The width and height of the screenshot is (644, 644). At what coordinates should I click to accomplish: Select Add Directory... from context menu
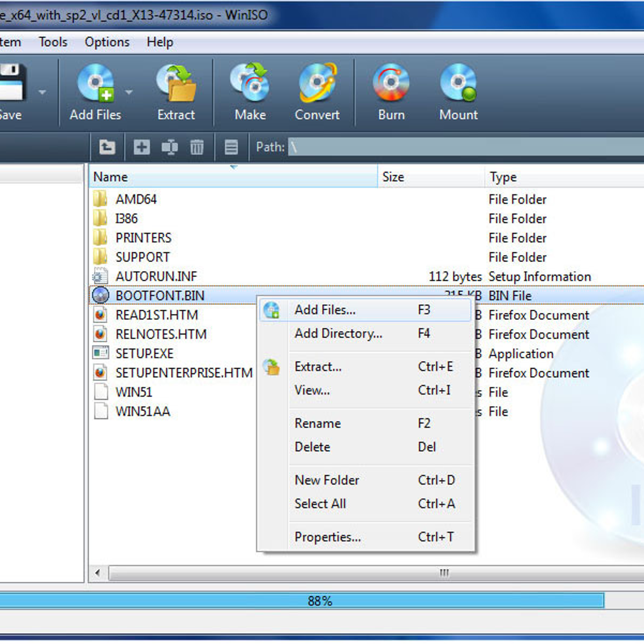click(338, 333)
